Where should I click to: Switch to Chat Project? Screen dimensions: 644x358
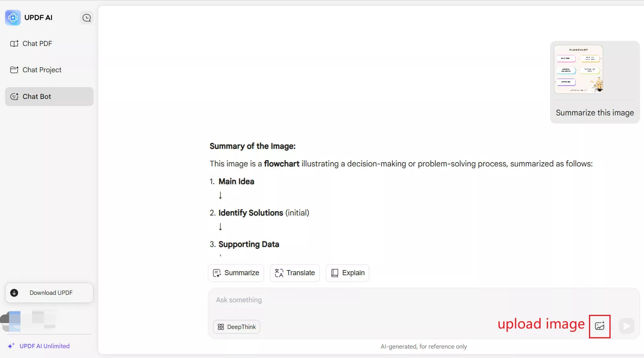tap(42, 70)
